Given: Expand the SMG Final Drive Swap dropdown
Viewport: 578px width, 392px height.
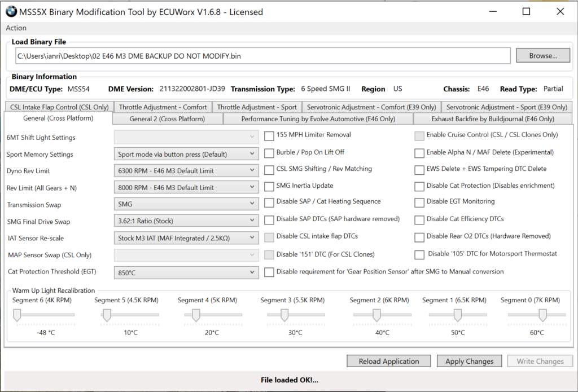Looking at the screenshot, I should (186, 221).
